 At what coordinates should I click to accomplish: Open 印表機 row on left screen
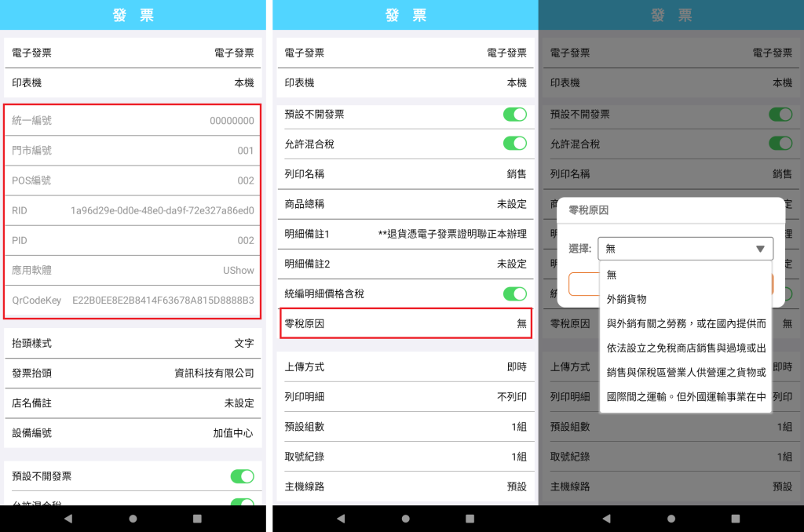[x=133, y=83]
